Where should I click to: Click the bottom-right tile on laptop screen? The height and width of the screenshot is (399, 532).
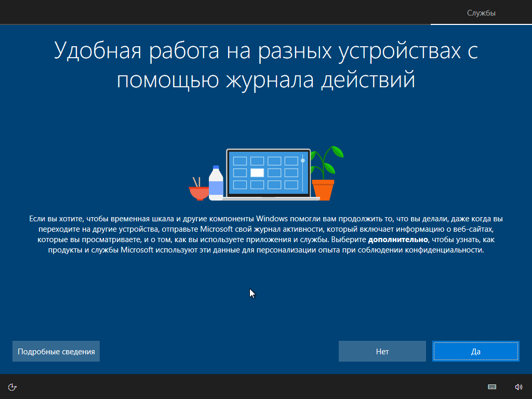pos(291,184)
